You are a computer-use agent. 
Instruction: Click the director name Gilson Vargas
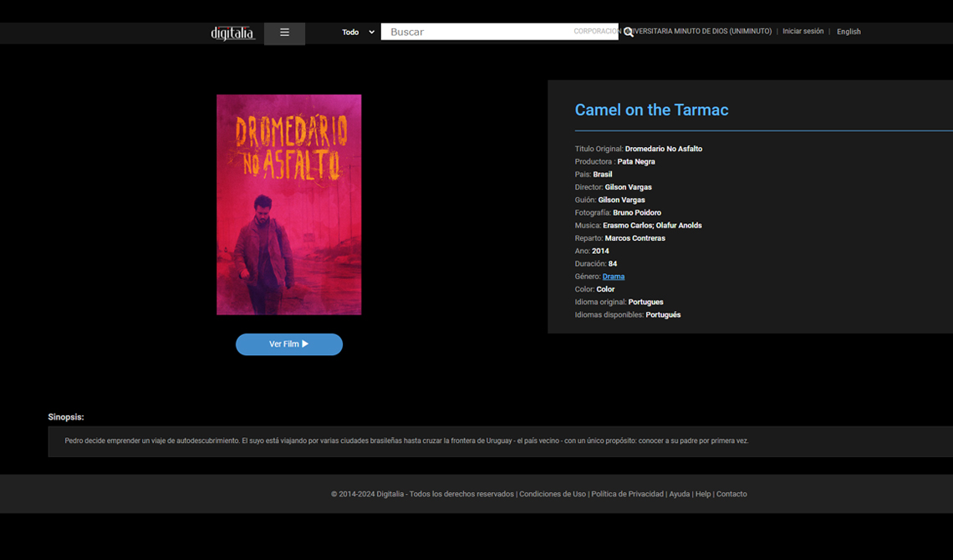[628, 187]
